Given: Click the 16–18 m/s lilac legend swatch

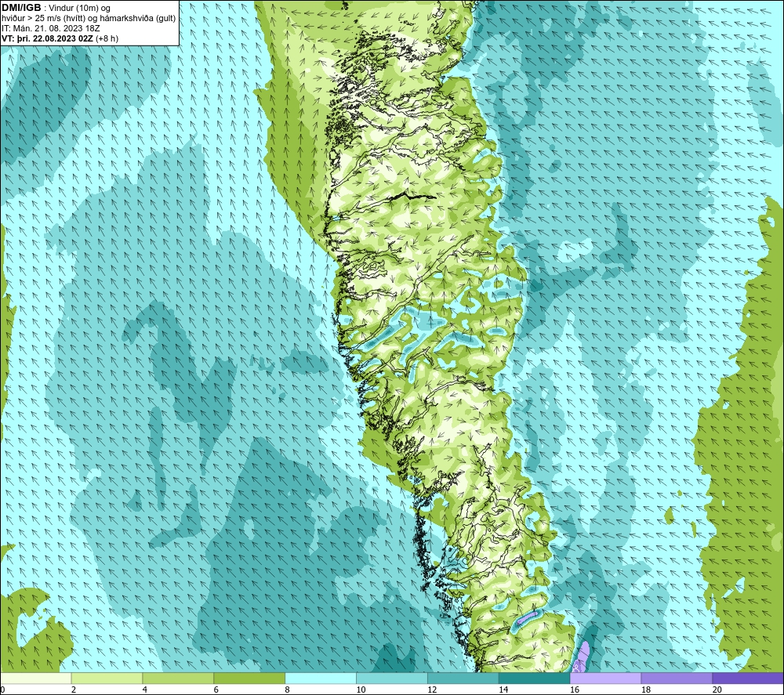Looking at the screenshot, I should 605,679.
